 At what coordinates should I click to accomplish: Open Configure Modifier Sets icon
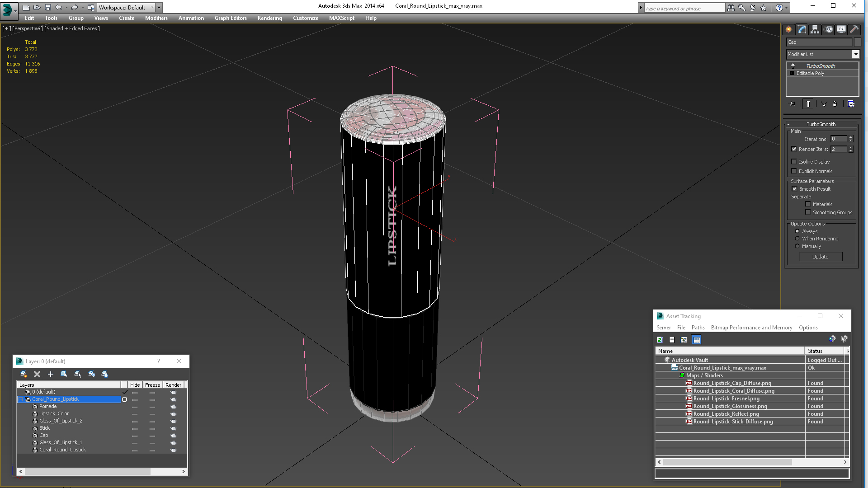pyautogui.click(x=851, y=104)
